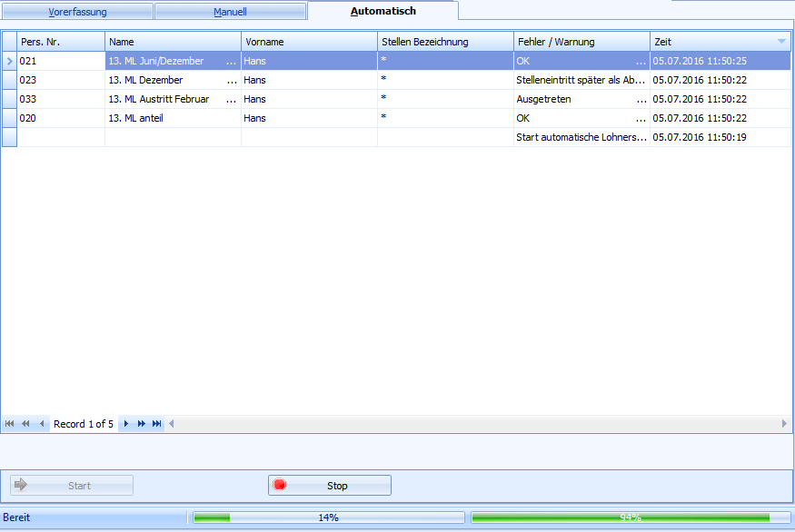Expand ellipsis in 13. ML Dezember cell
795x532 pixels.
(x=232, y=81)
